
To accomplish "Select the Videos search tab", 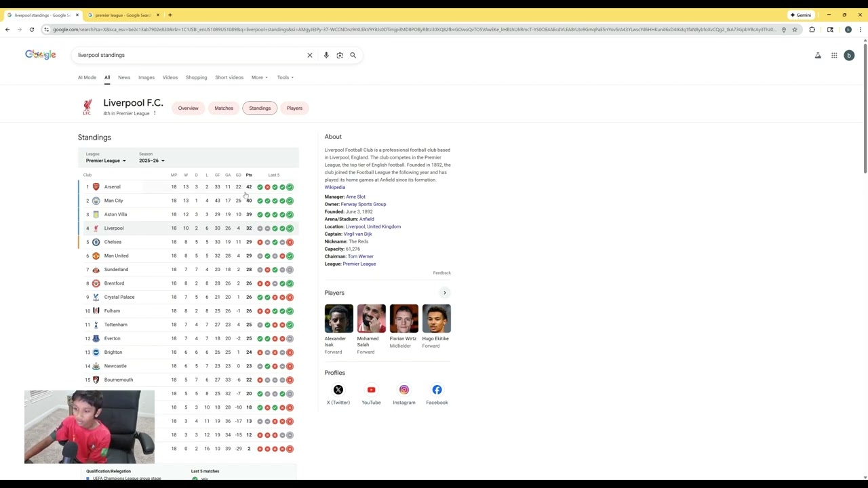I will point(170,77).
